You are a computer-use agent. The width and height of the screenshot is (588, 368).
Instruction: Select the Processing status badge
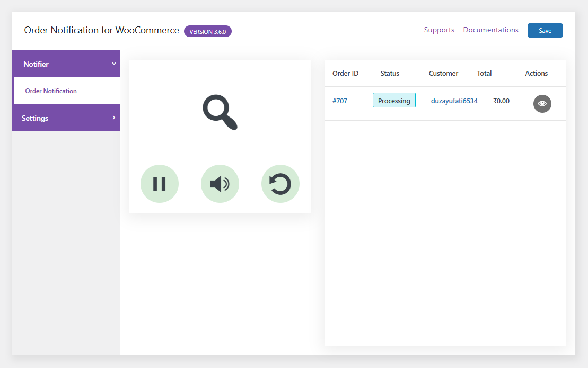click(394, 100)
